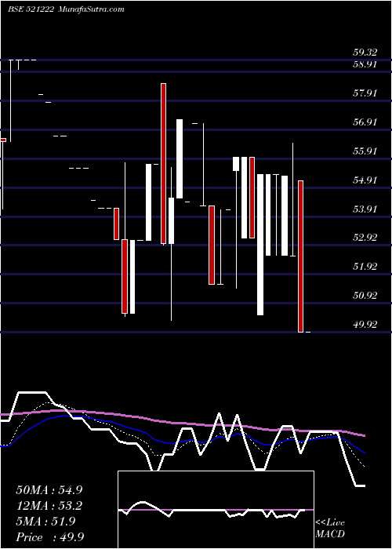Select the 51.92 price level label

tap(365, 267)
